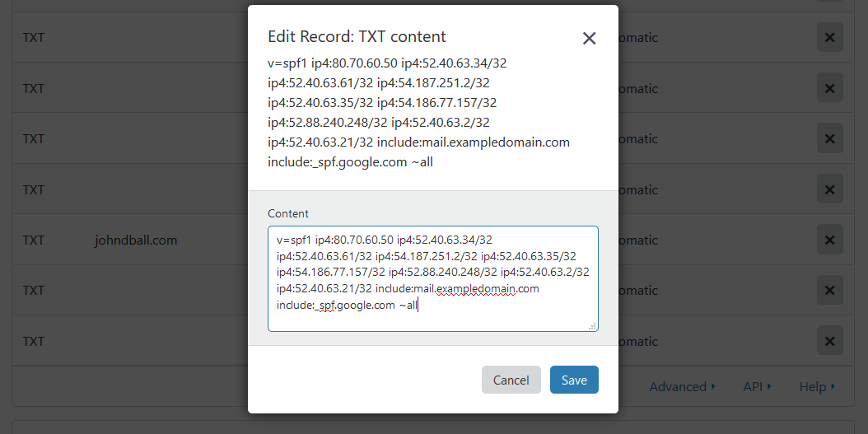The height and width of the screenshot is (434, 868).
Task: Save the TXT record changes
Action: point(574,380)
